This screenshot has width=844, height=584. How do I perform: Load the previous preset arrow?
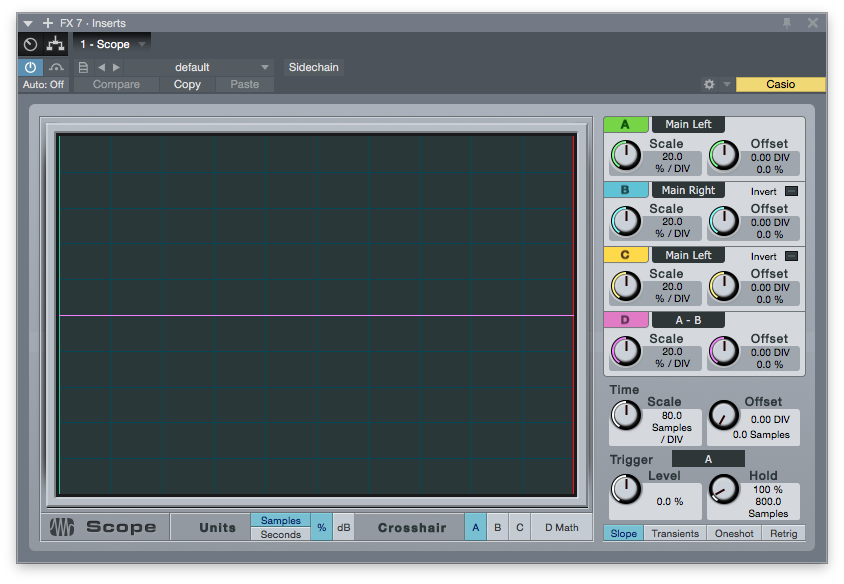point(101,67)
